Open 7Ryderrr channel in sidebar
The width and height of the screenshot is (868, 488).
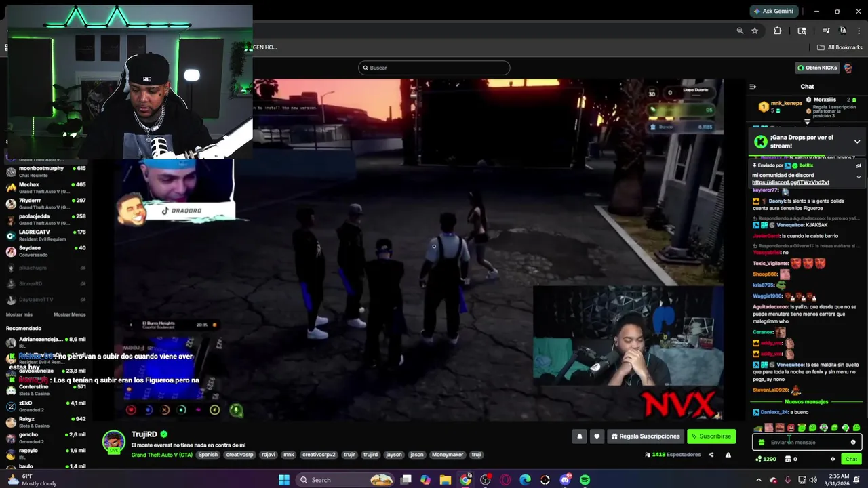pos(46,204)
